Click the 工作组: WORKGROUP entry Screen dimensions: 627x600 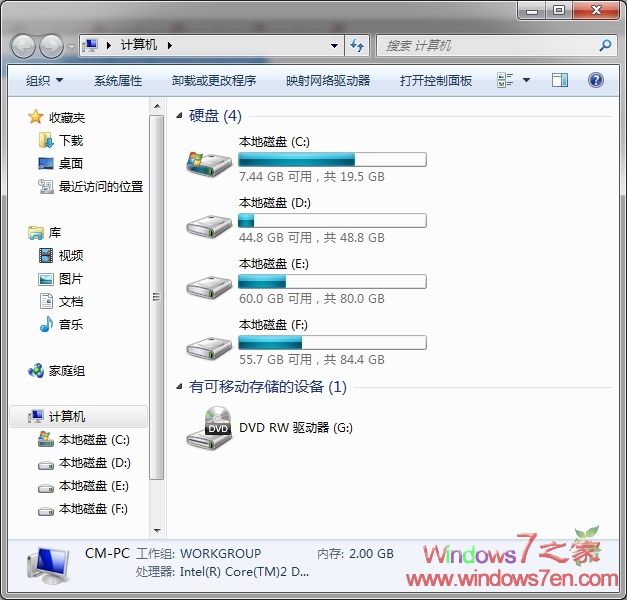click(198, 554)
